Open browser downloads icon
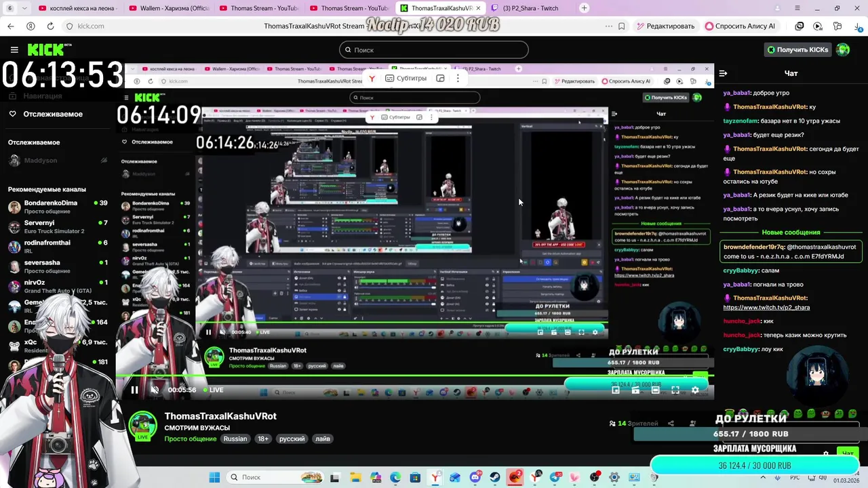The width and height of the screenshot is (868, 488). [x=859, y=26]
